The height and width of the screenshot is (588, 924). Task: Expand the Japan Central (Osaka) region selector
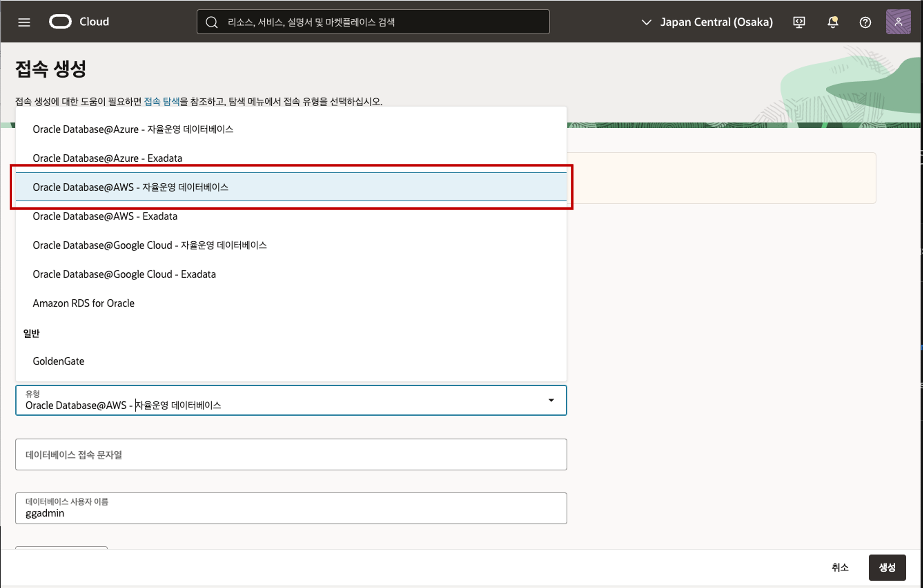(707, 22)
